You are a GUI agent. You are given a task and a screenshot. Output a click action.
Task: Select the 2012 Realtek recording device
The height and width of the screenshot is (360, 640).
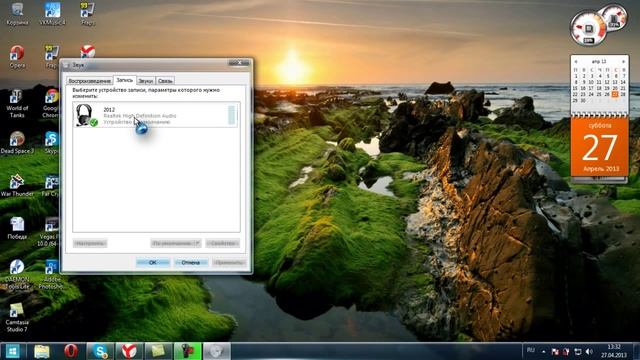155,115
